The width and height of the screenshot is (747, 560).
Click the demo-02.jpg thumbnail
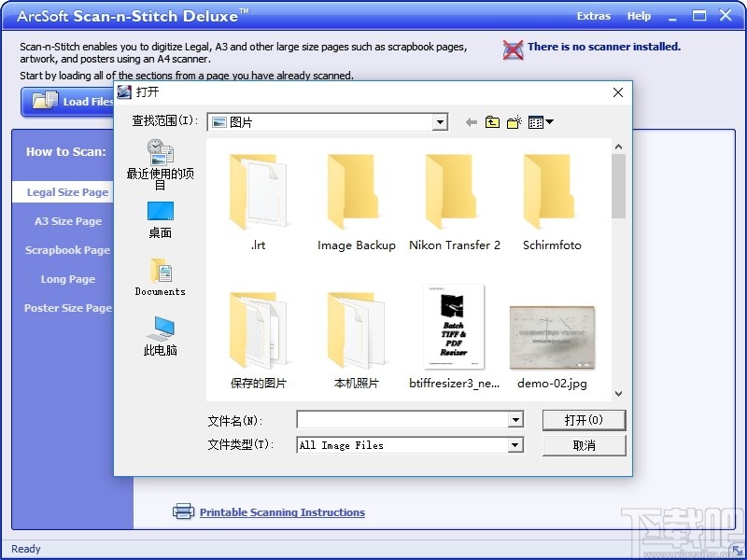pyautogui.click(x=551, y=336)
